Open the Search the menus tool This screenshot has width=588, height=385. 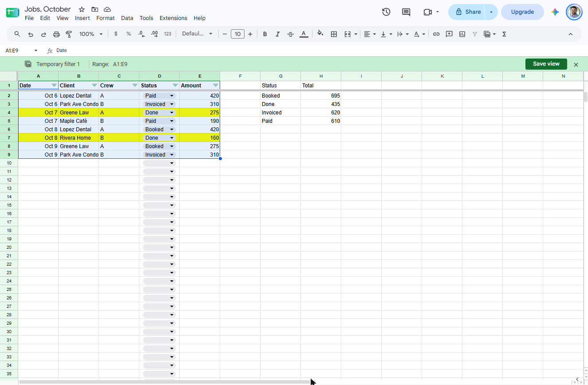[17, 34]
